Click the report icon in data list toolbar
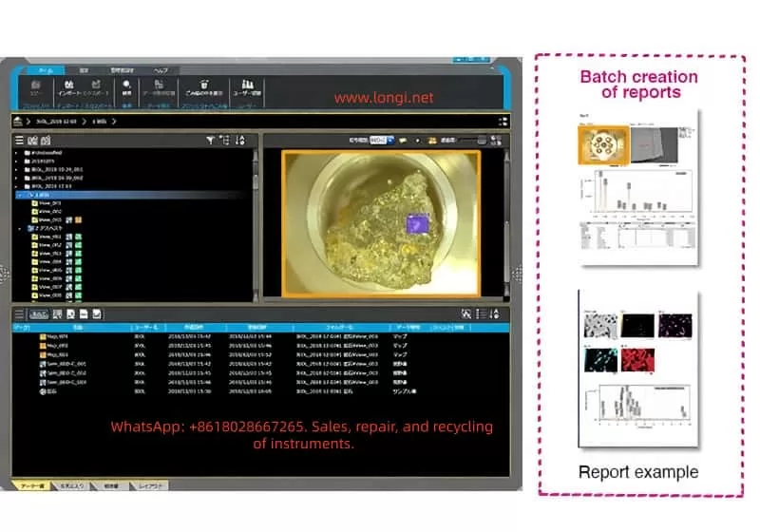This screenshot has height=532, width=760. (58, 313)
